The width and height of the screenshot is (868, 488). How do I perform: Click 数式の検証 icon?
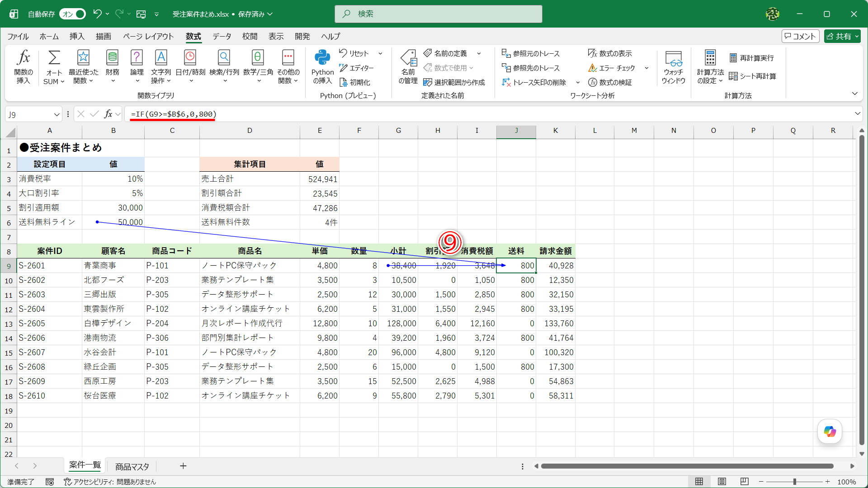pos(593,82)
